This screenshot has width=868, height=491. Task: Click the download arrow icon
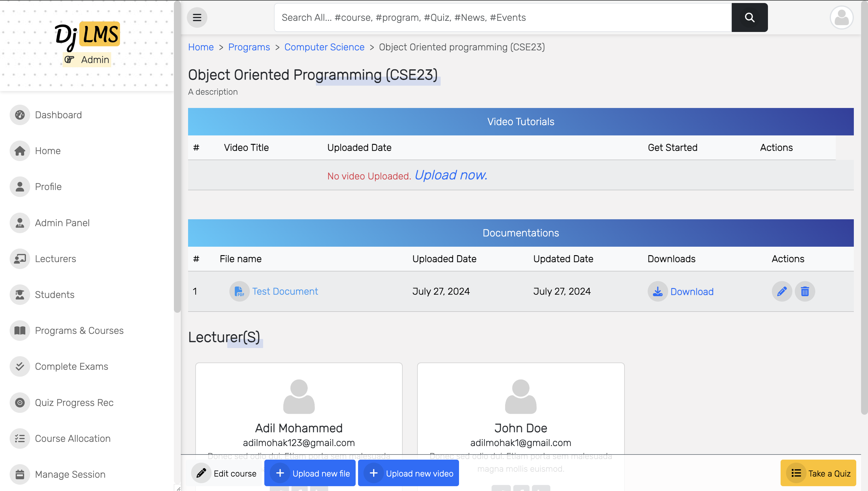pyautogui.click(x=657, y=291)
